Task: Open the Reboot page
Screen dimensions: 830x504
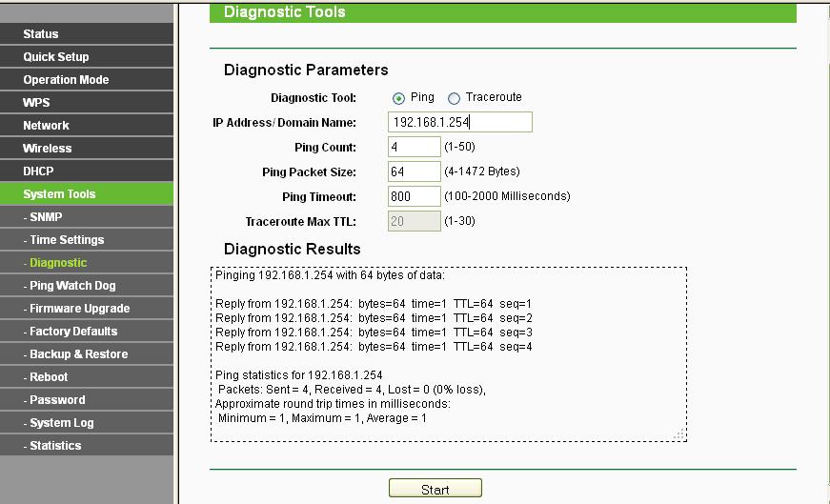Action: pyautogui.click(x=87, y=377)
